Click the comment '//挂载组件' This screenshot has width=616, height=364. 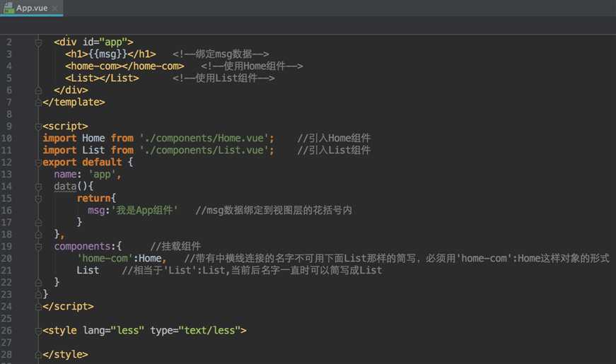click(x=175, y=247)
